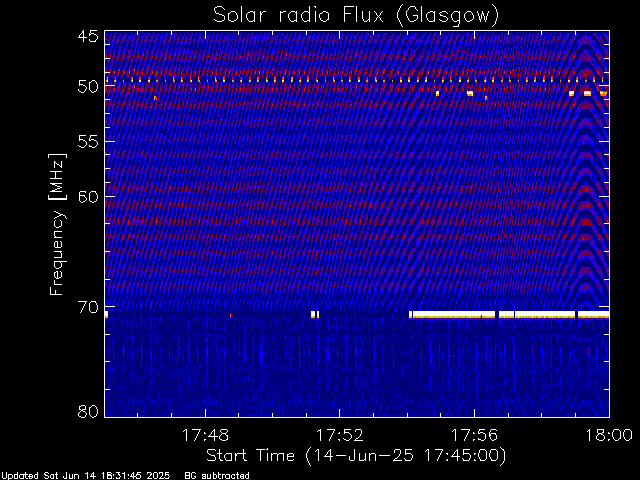Click the 17:56 time tick label

pyautogui.click(x=474, y=435)
